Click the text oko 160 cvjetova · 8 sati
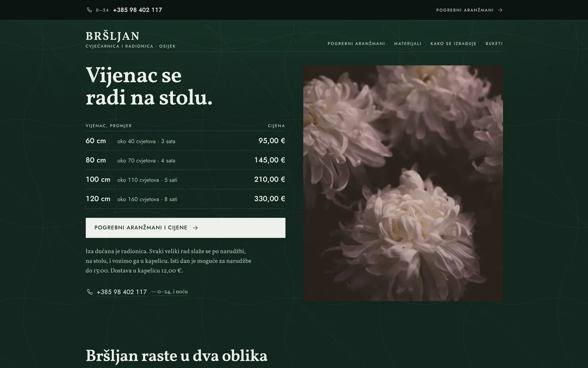The image size is (588, 368). pos(147,199)
